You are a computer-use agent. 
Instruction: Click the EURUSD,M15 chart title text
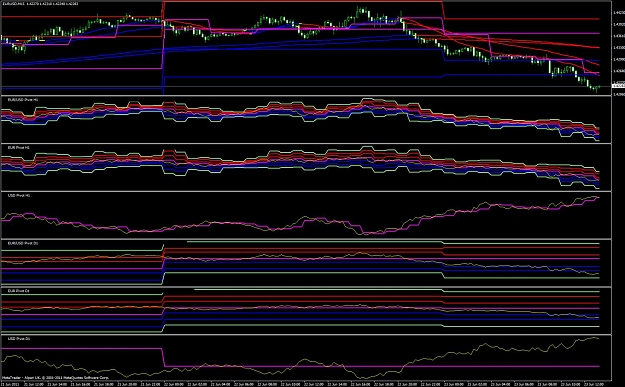(x=40, y=4)
